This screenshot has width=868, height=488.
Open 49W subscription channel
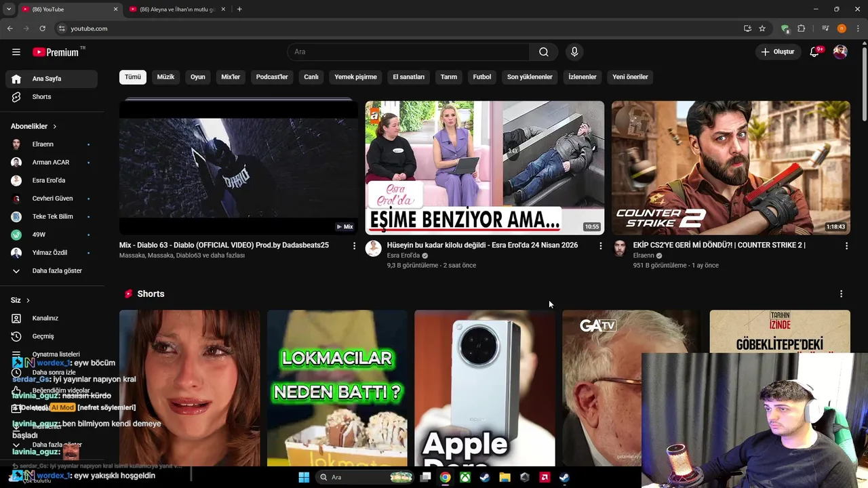pos(52,235)
